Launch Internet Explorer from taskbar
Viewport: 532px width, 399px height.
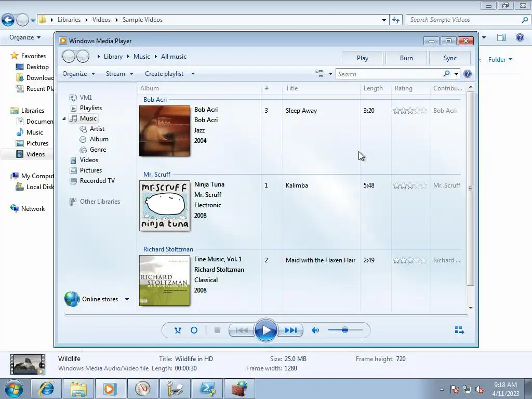coord(46,389)
